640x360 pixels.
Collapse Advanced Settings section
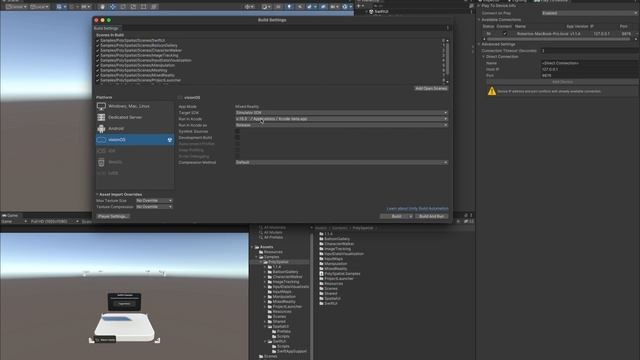479,44
